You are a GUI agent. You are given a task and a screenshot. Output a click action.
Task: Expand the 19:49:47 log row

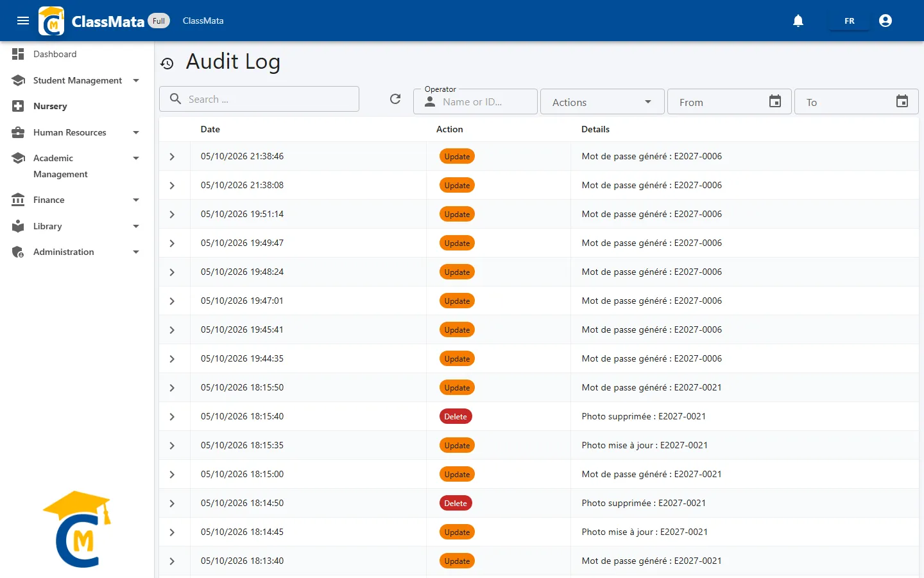click(172, 243)
